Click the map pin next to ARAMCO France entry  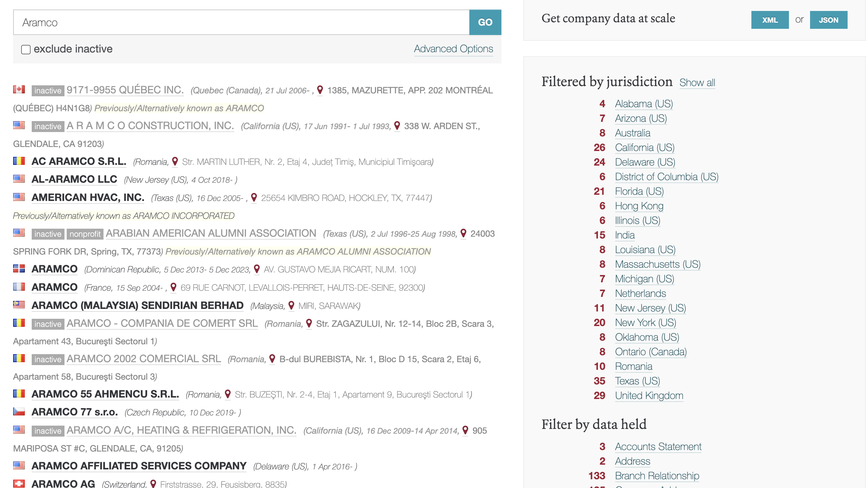[173, 287]
